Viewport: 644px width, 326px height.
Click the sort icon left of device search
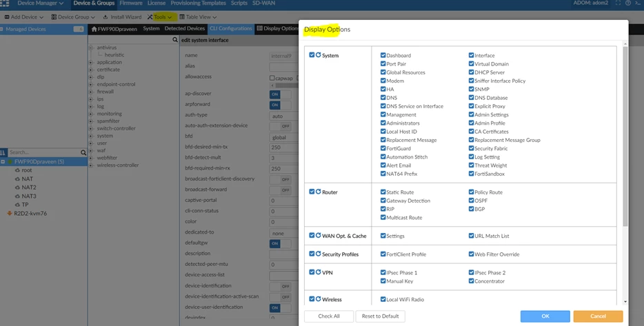[3, 152]
